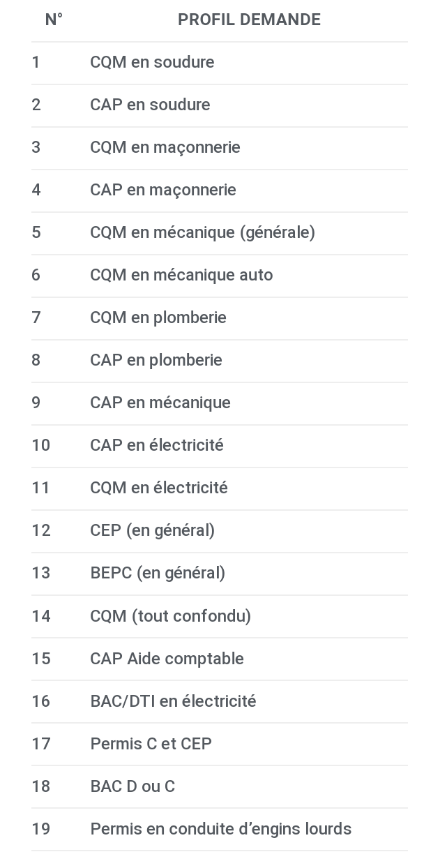Choose the 'CAP en maçonnerie' row
This screenshot has width=447, height=868.
(x=219, y=190)
